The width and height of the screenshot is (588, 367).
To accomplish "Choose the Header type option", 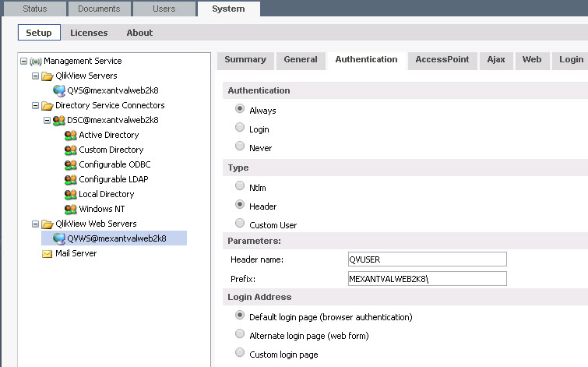I will tap(240, 204).
